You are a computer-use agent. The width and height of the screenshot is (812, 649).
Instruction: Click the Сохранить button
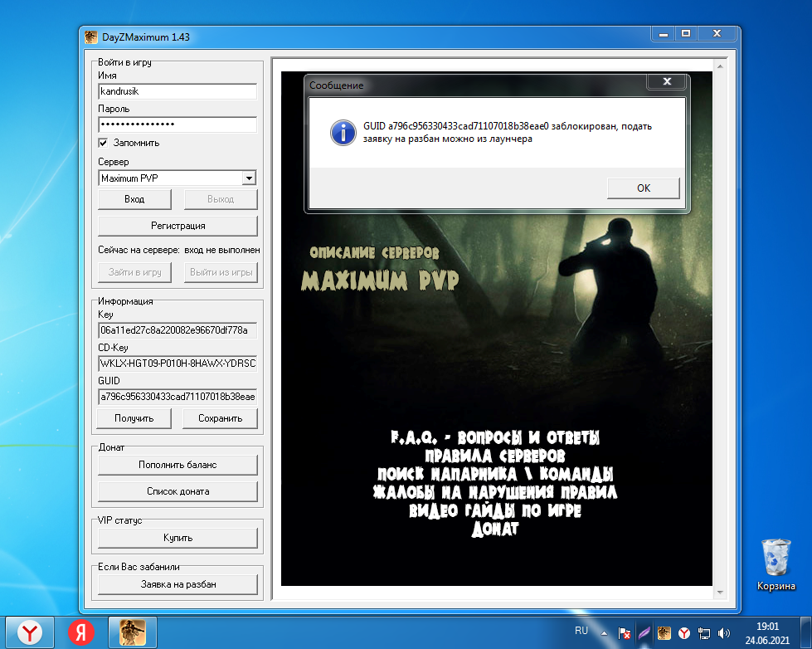[220, 418]
